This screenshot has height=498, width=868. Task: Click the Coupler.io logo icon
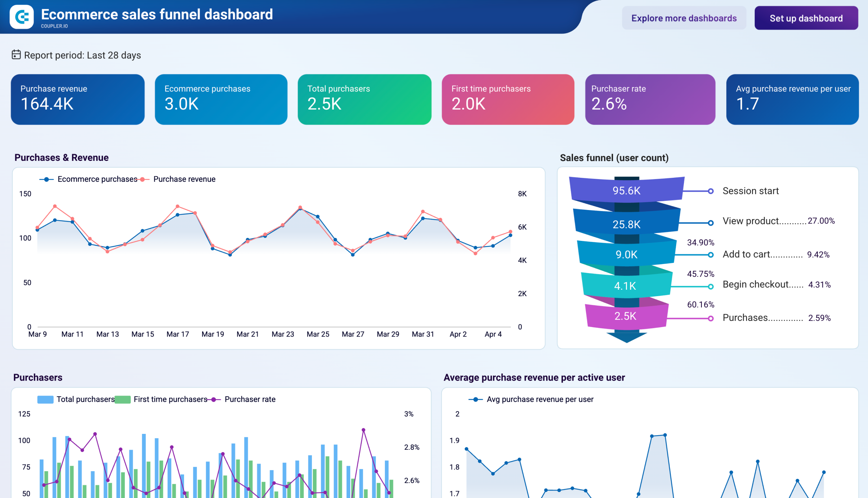point(21,16)
